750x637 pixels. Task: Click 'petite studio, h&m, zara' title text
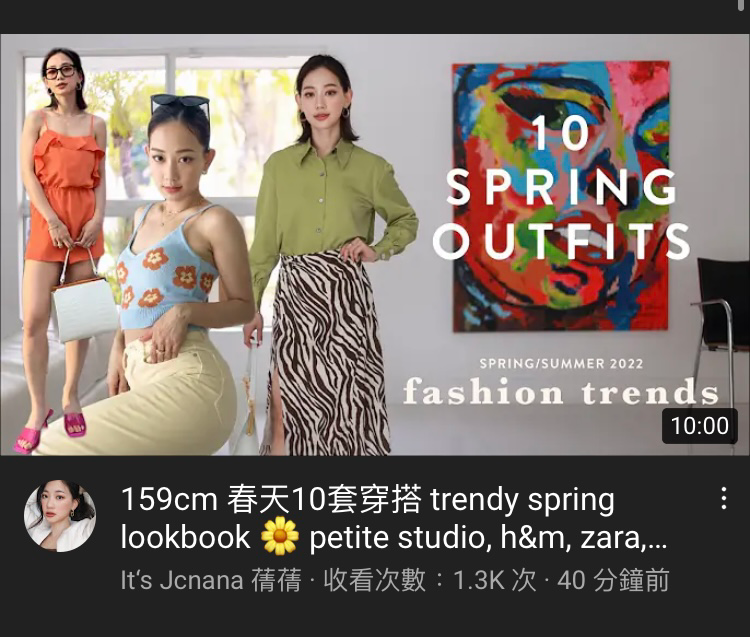pos(476,538)
